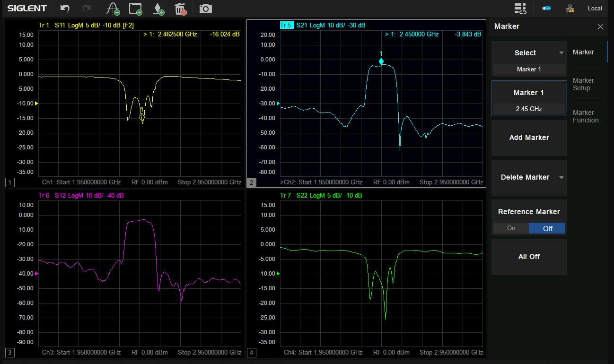This screenshot has height=364, width=614.
Task: Click the add marker diamond icon
Action: (158, 9)
